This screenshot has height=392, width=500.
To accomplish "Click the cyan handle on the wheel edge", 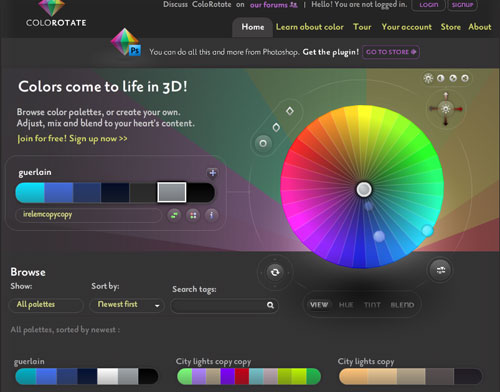I will pos(427,230).
